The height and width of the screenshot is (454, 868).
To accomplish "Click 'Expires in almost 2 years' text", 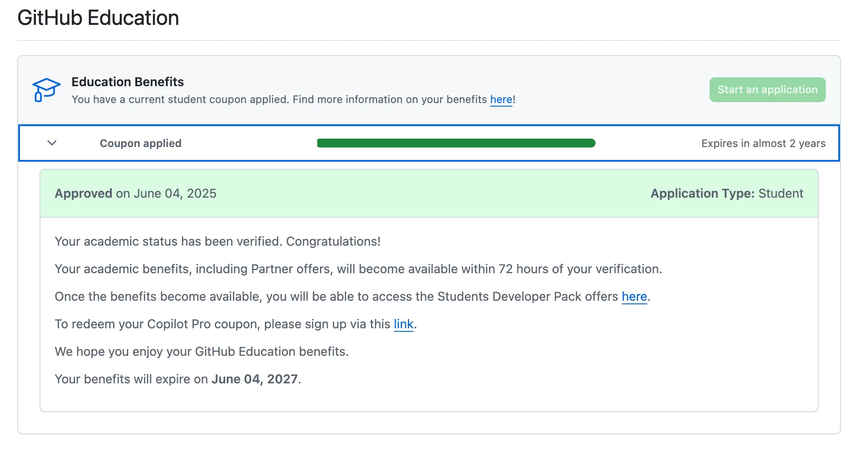I will [763, 143].
